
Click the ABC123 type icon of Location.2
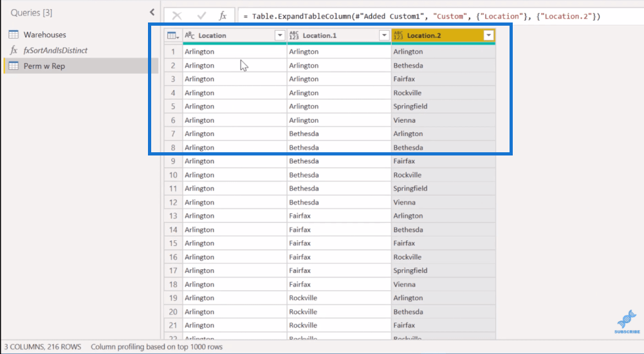398,36
